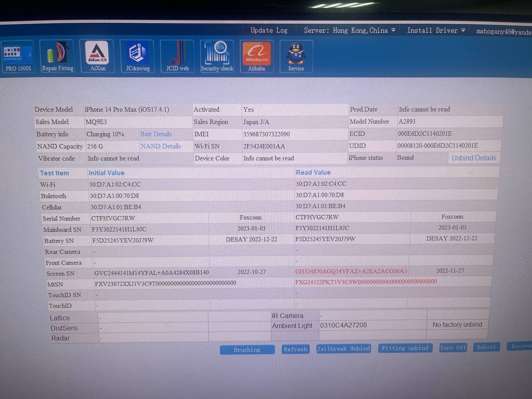Select the Bluetooth read value 30:D7:A1:00:70:D8
532x399 pixels.
(320, 195)
